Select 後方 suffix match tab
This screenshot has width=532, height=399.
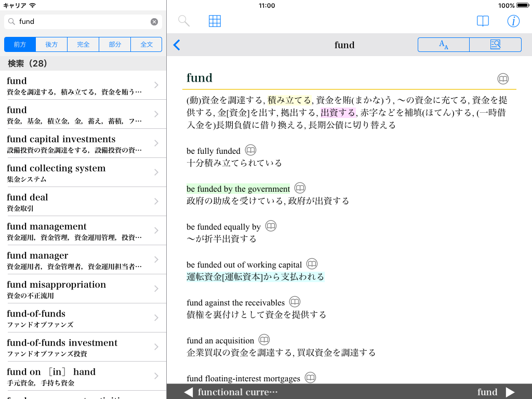pyautogui.click(x=51, y=45)
